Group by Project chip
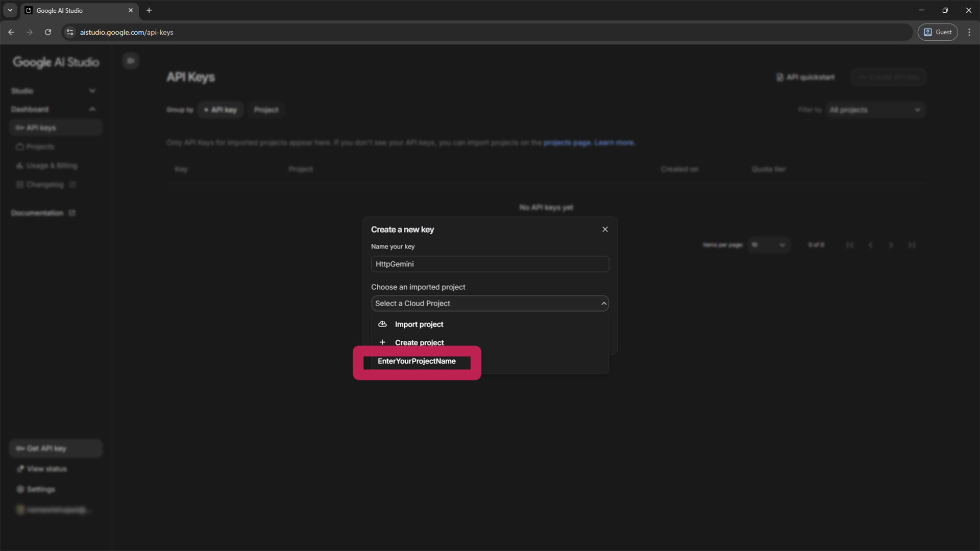The image size is (980, 551). [x=266, y=110]
